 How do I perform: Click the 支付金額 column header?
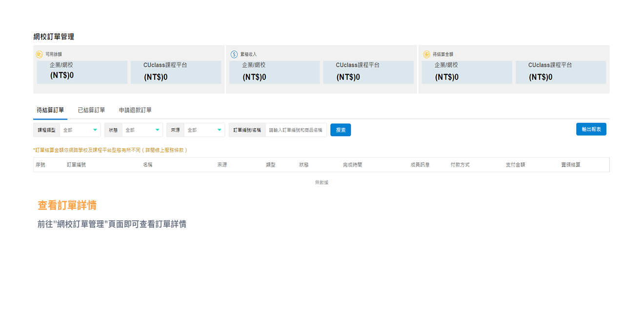click(x=515, y=165)
